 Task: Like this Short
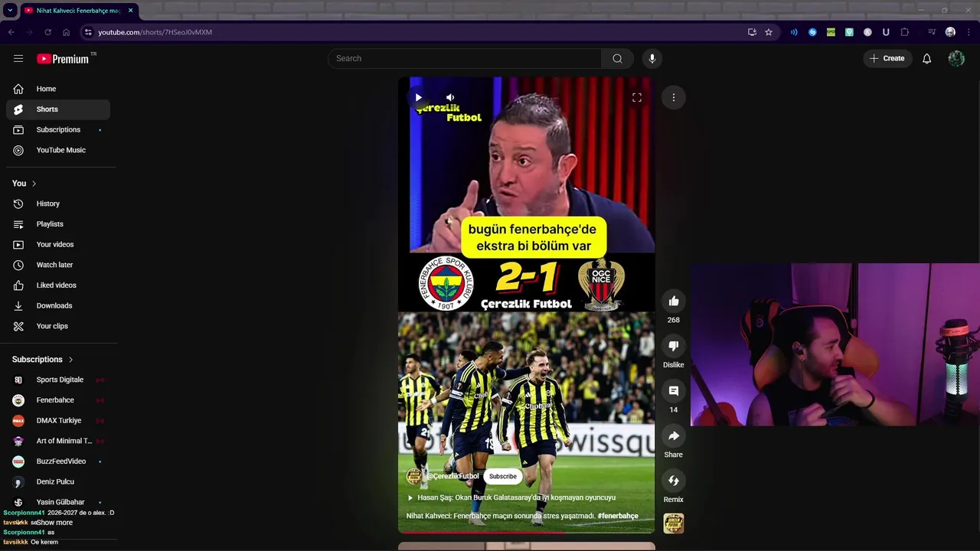[x=674, y=302]
